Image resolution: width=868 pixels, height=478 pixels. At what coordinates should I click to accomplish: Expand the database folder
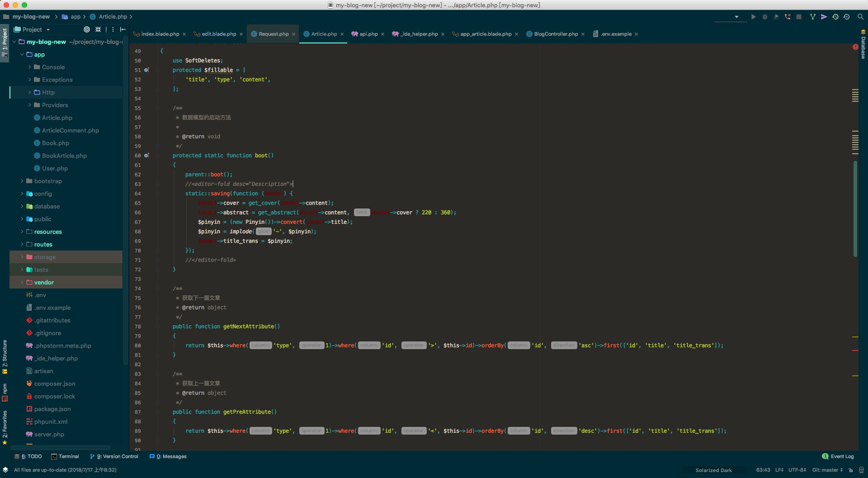click(22, 206)
